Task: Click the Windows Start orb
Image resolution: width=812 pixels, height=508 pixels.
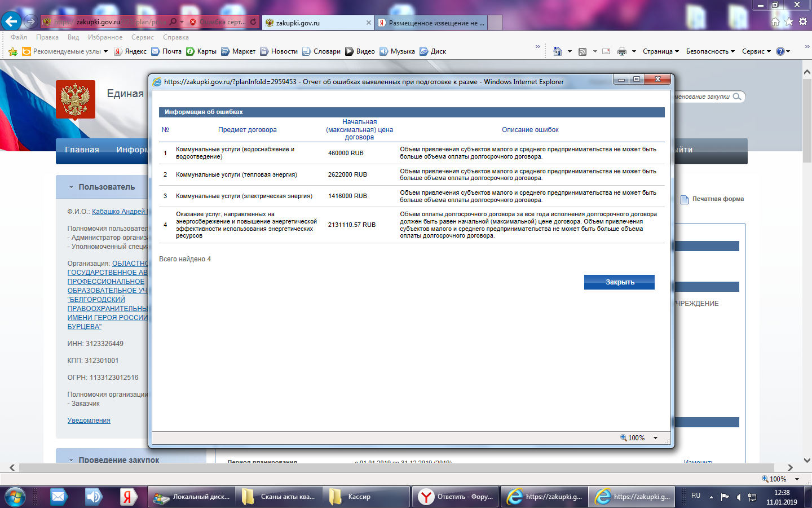Action: [15, 497]
